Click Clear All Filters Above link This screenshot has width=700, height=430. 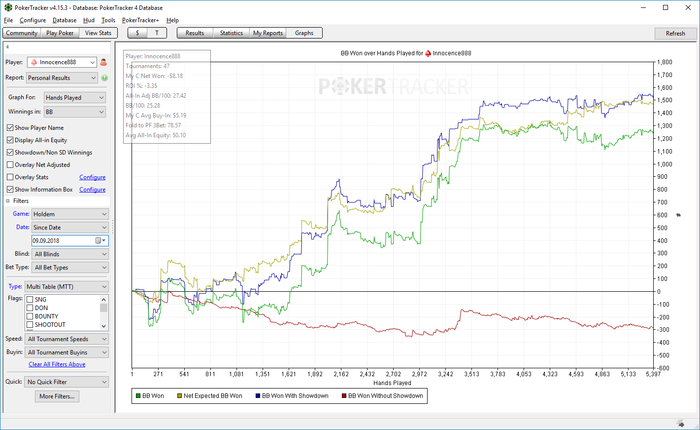click(57, 364)
